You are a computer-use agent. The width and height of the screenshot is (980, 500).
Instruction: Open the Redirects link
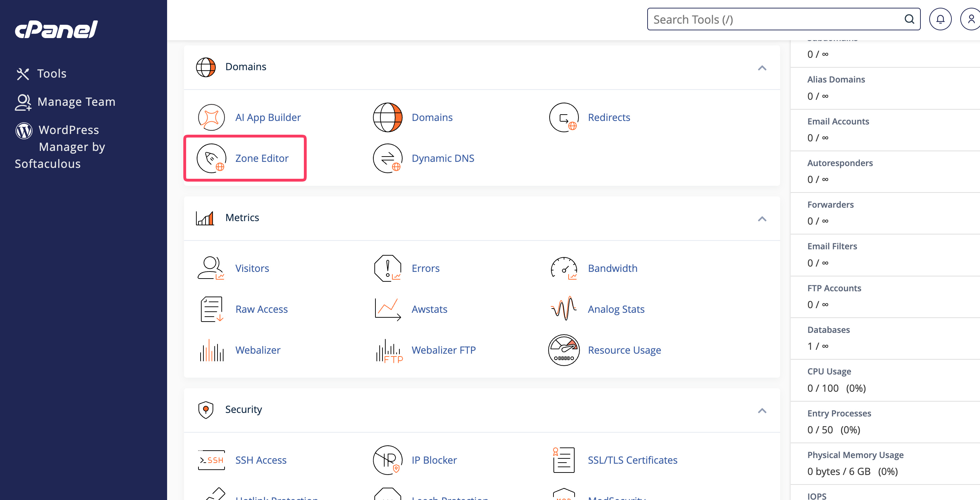609,117
